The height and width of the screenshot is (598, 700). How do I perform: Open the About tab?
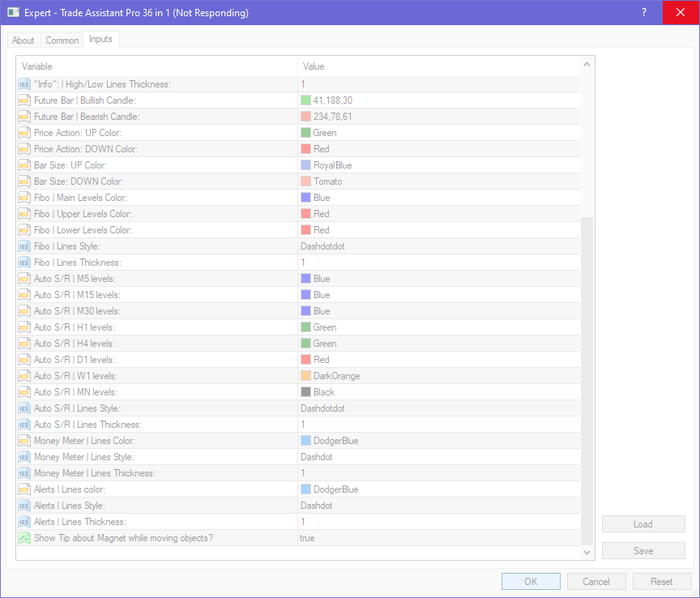[x=23, y=41]
